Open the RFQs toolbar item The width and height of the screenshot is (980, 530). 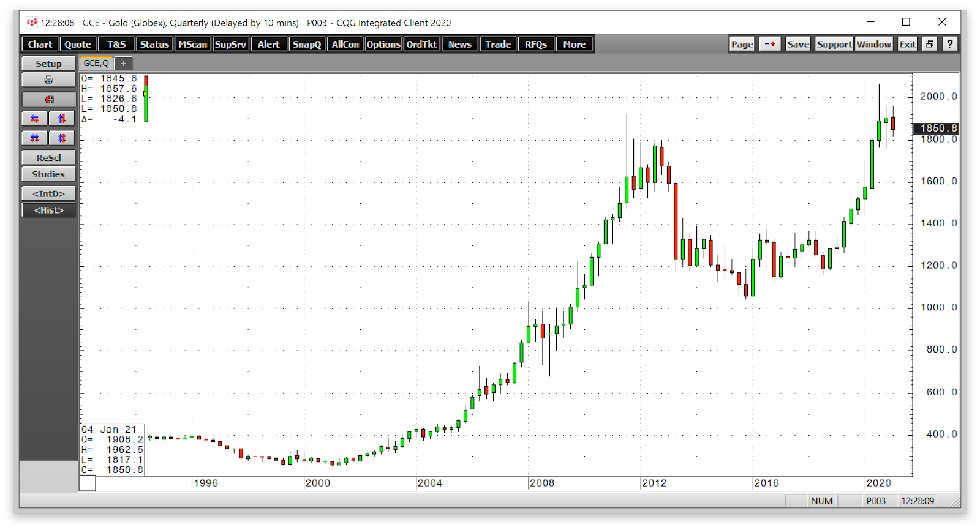pos(536,44)
